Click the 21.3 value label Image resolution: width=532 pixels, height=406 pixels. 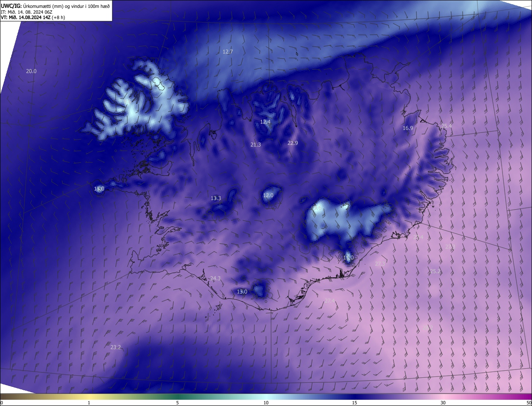pos(256,144)
